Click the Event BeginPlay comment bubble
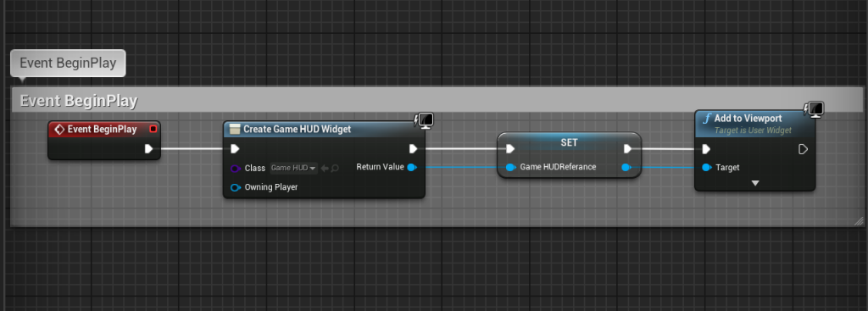Viewport: 868px width, 311px height. point(68,63)
